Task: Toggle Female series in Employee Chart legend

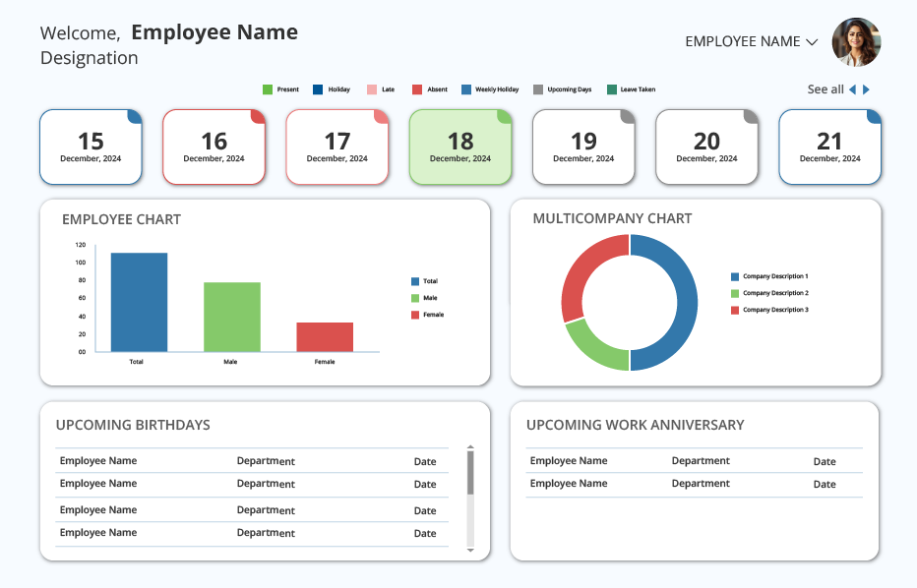Action: pos(427,315)
